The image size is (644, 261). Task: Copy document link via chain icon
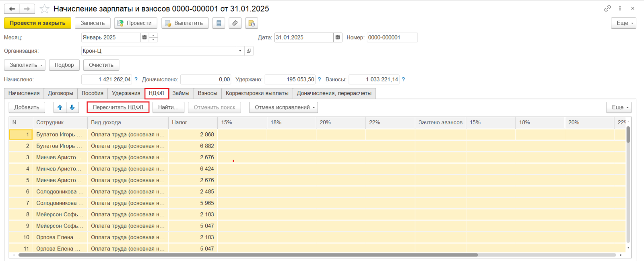(x=607, y=8)
